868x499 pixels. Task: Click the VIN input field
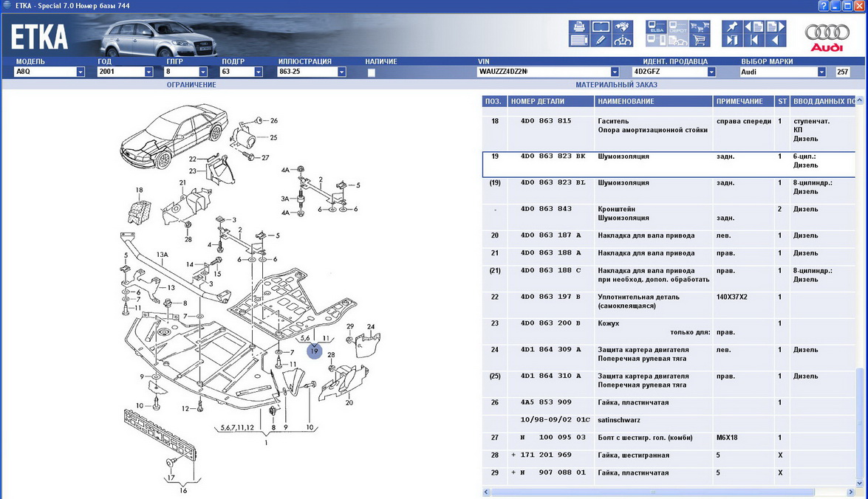pyautogui.click(x=543, y=72)
